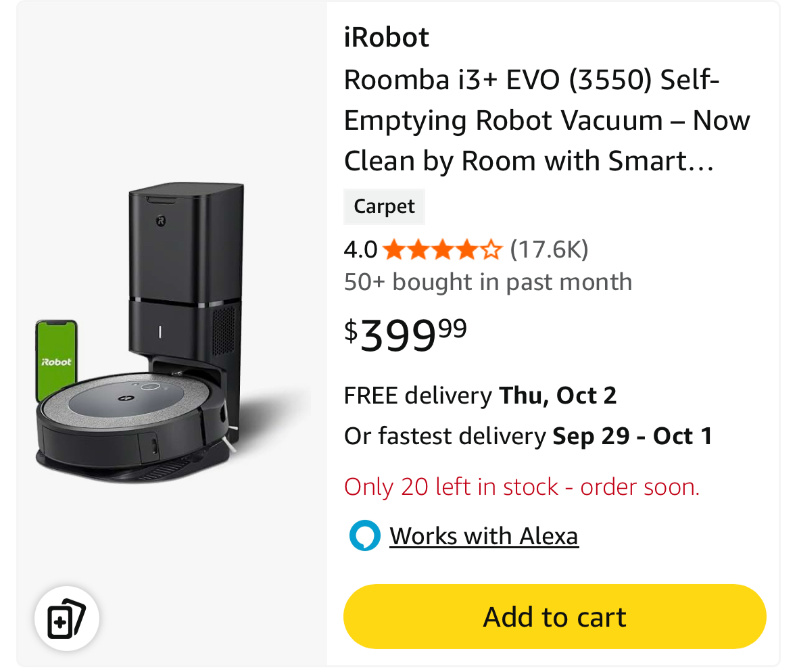Screen dimensions: 797x672
Task: Click the green iRobot phone screen in the photo
Action: [x=56, y=360]
